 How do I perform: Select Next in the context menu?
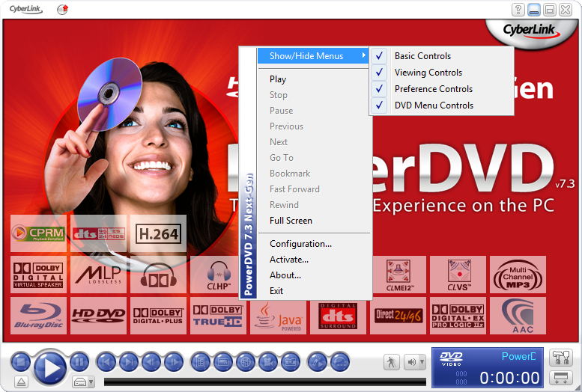pos(314,142)
